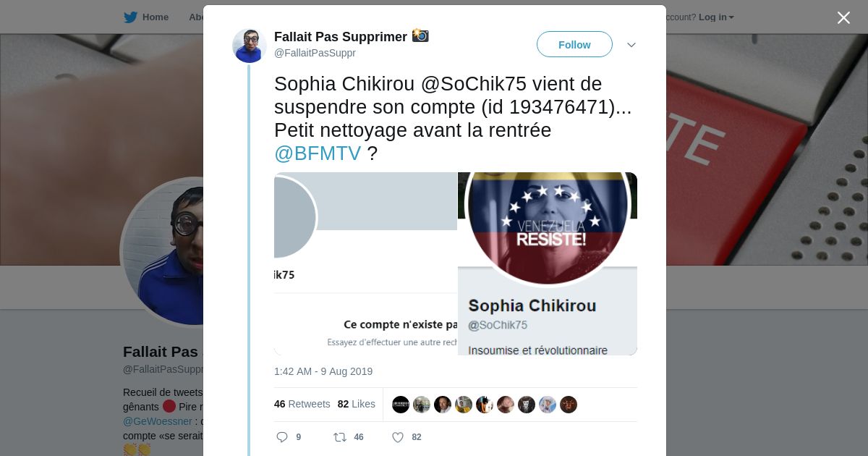The width and height of the screenshot is (868, 456).
Task: Like the tweet with heart icon
Action: tap(397, 437)
